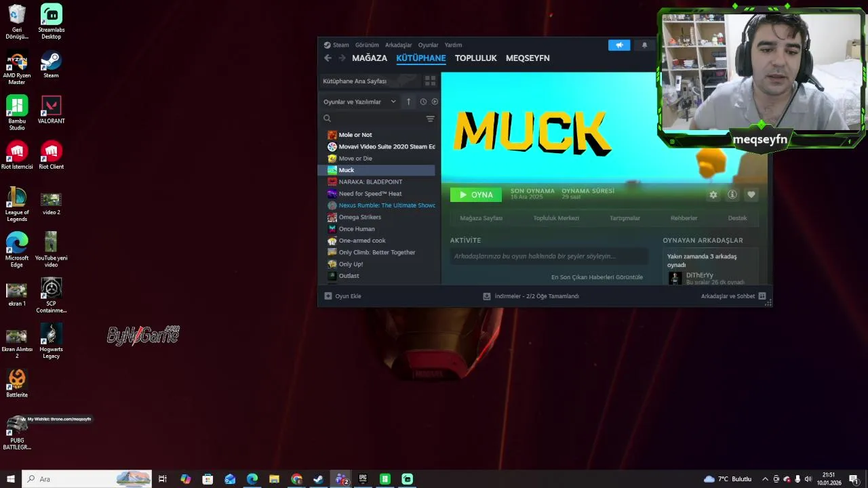Screen dimensions: 868x488
Task: Open friends chat grid icon
Action: [762, 296]
